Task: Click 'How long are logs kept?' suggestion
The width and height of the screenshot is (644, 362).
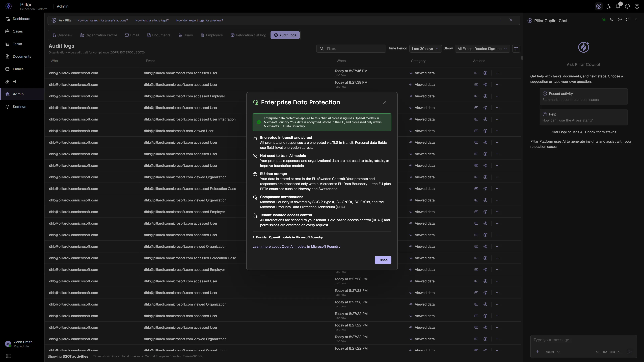Action: [152, 20]
